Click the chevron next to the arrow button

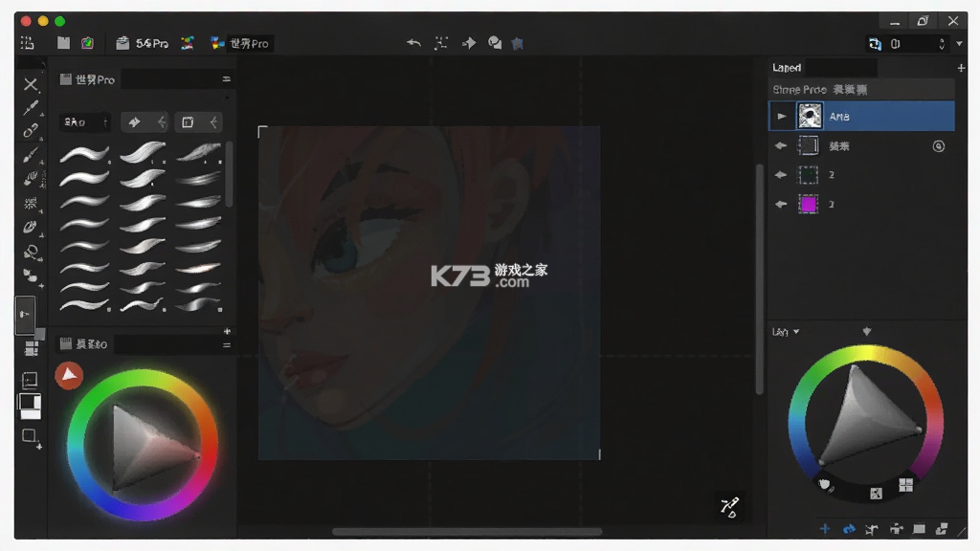pyautogui.click(x=162, y=122)
